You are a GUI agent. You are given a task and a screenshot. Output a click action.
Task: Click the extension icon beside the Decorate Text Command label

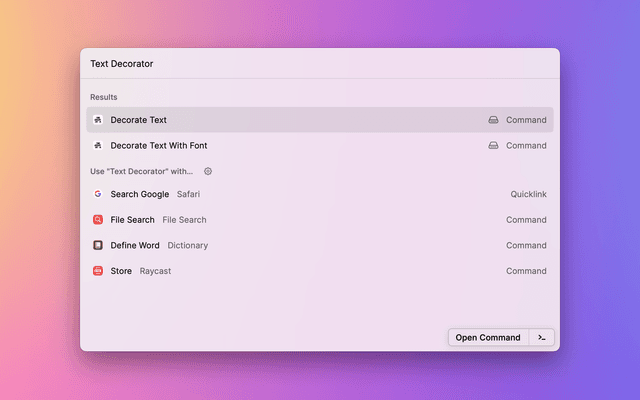coord(493,120)
